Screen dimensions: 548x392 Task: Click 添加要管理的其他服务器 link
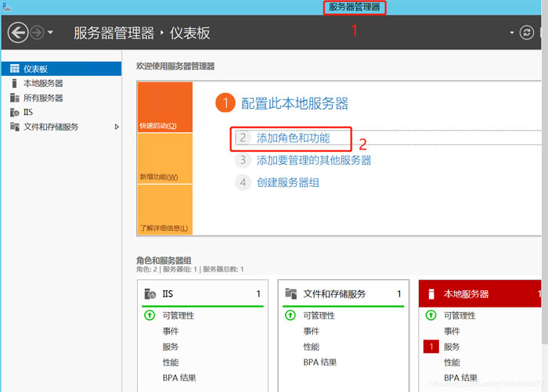[x=313, y=160]
